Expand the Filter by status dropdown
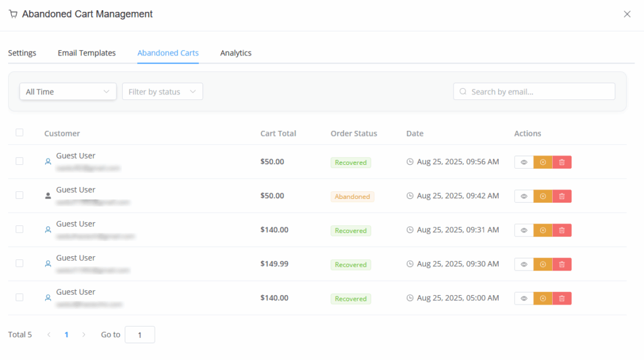 162,92
